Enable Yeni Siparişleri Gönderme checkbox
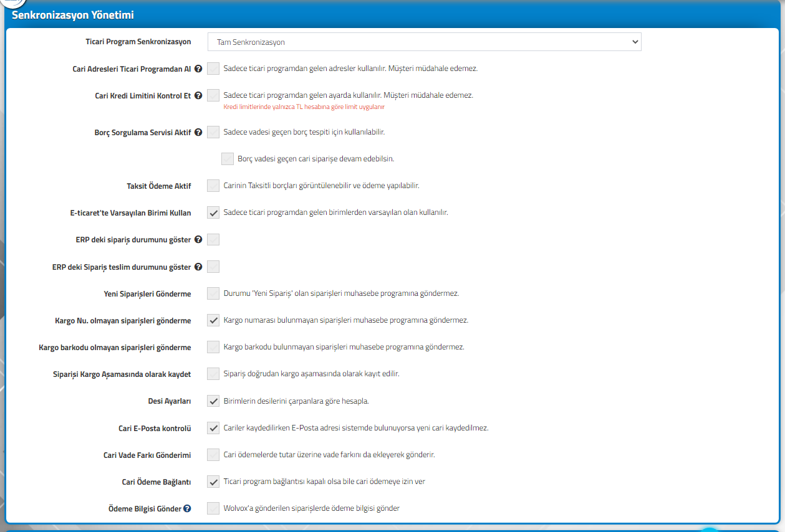 pos(213,293)
